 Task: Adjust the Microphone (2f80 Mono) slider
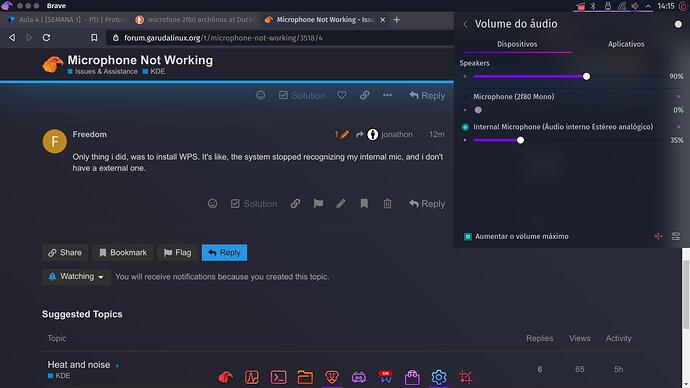point(568,110)
